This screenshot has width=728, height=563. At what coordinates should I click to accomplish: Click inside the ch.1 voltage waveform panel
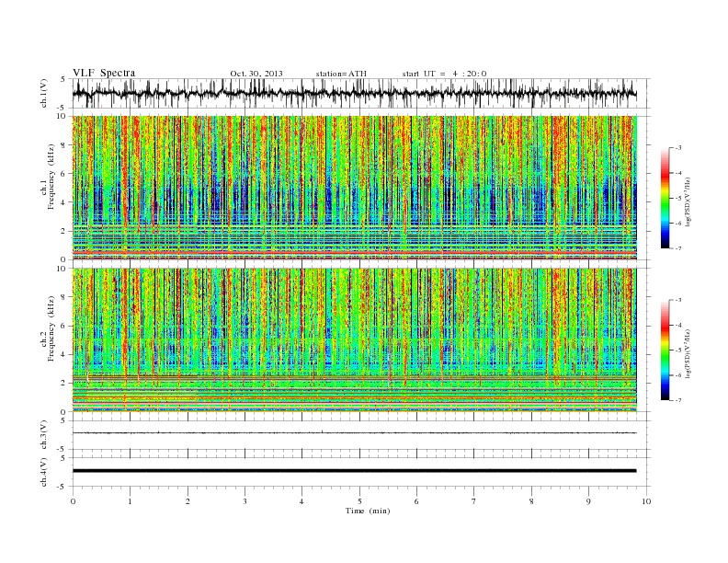(361, 93)
